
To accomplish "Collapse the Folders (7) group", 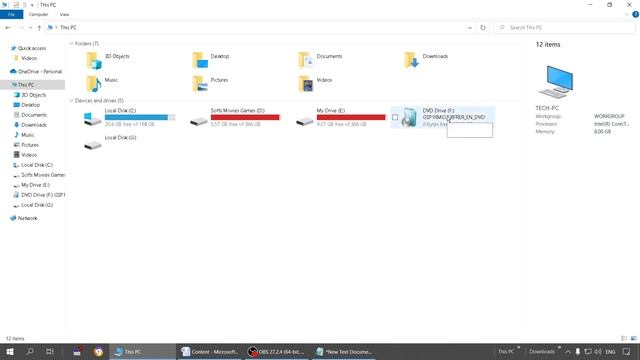I will pos(71,44).
